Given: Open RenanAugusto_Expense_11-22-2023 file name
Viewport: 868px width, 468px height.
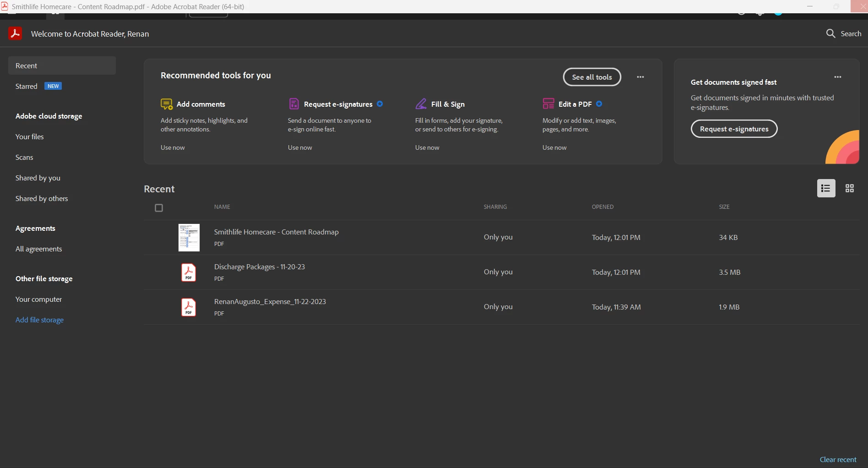Looking at the screenshot, I should (270, 301).
